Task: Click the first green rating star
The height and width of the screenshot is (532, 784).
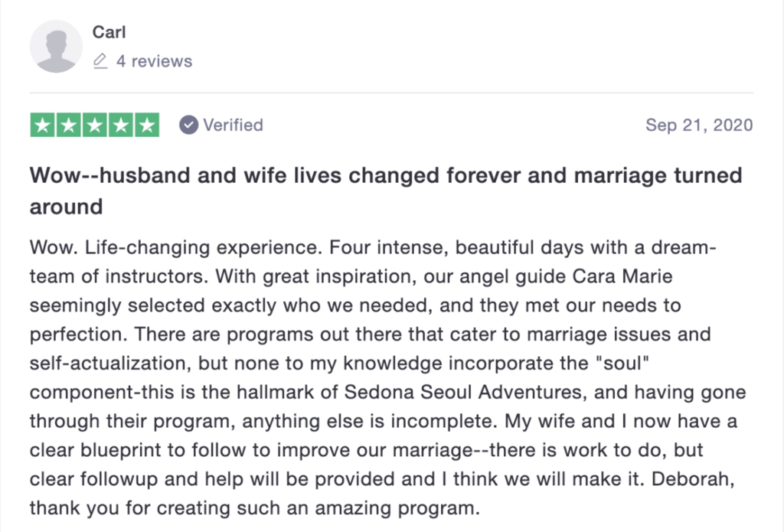Action: 43,125
